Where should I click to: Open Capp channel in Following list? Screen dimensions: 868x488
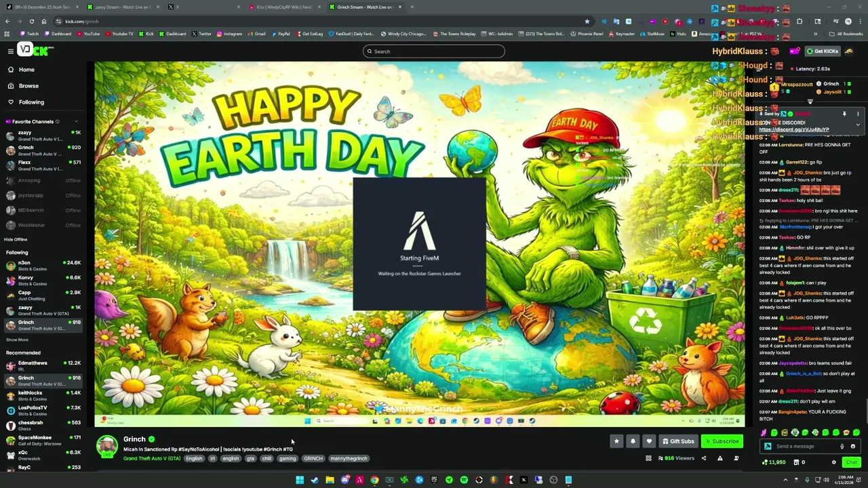43,295
